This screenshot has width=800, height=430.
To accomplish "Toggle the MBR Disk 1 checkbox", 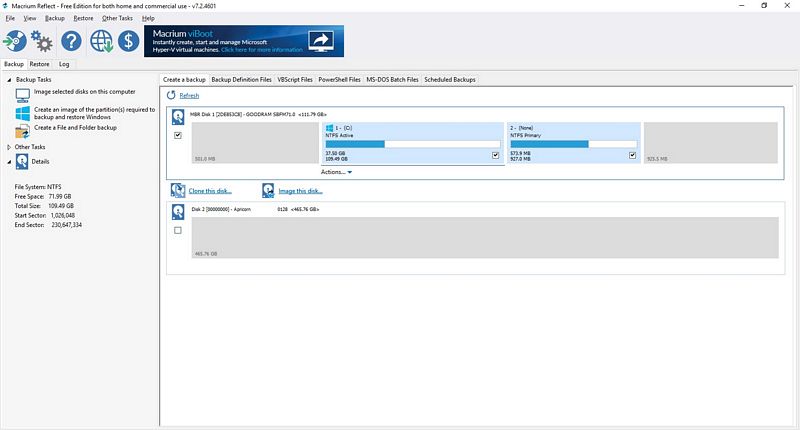I will 178,135.
